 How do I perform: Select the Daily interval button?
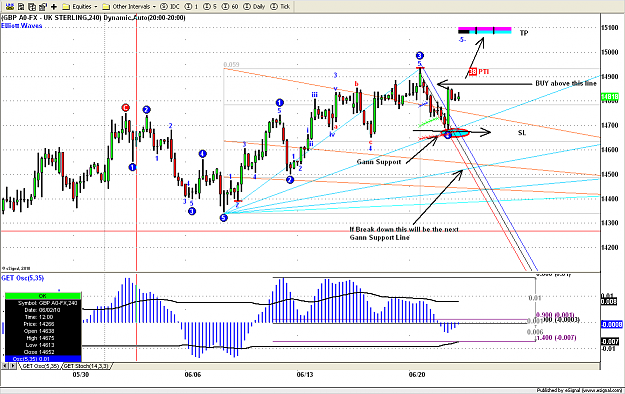point(254,6)
